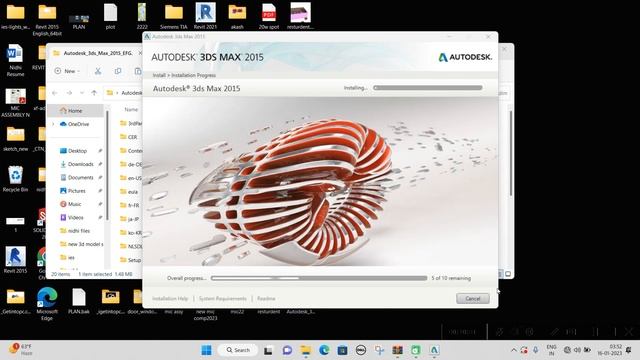This screenshot has height=360, width=640.
Task: Go up one folder in File Explorer
Action: tap(94, 93)
